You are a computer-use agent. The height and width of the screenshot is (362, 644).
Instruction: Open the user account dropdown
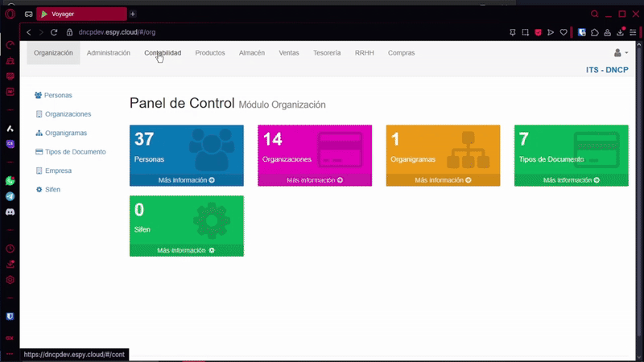[x=620, y=53]
